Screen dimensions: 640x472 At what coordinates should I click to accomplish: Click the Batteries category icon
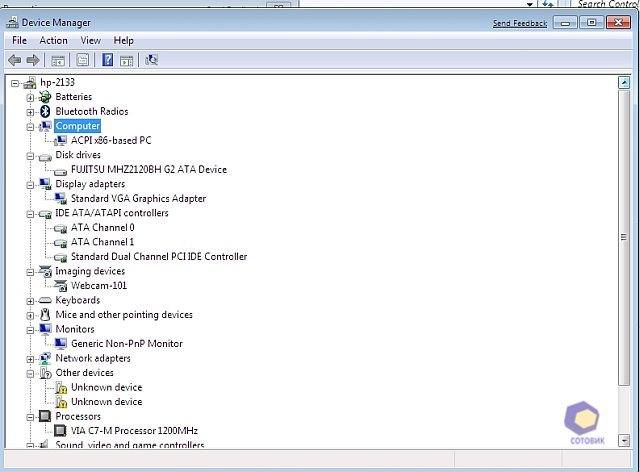[x=45, y=97]
